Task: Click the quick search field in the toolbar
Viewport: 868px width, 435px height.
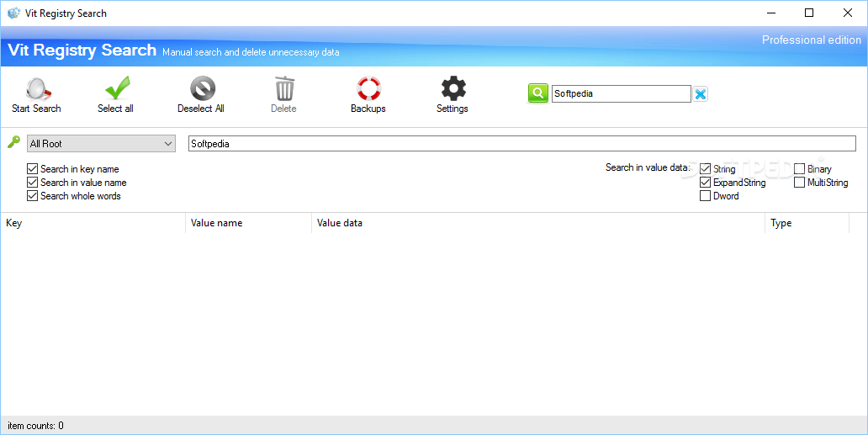Action: click(x=621, y=93)
